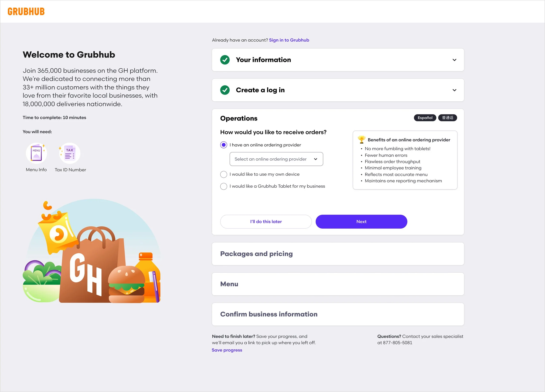Choose 'I would like to use my own device'
This screenshot has width=545, height=392.
tap(223, 174)
